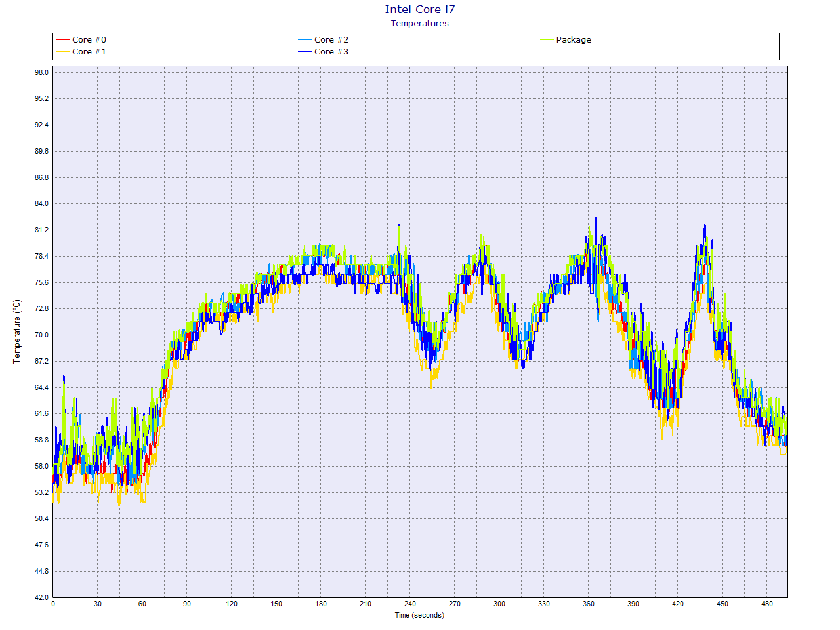
Task: Click the Package green legend swatch
Action: pyautogui.click(x=547, y=40)
